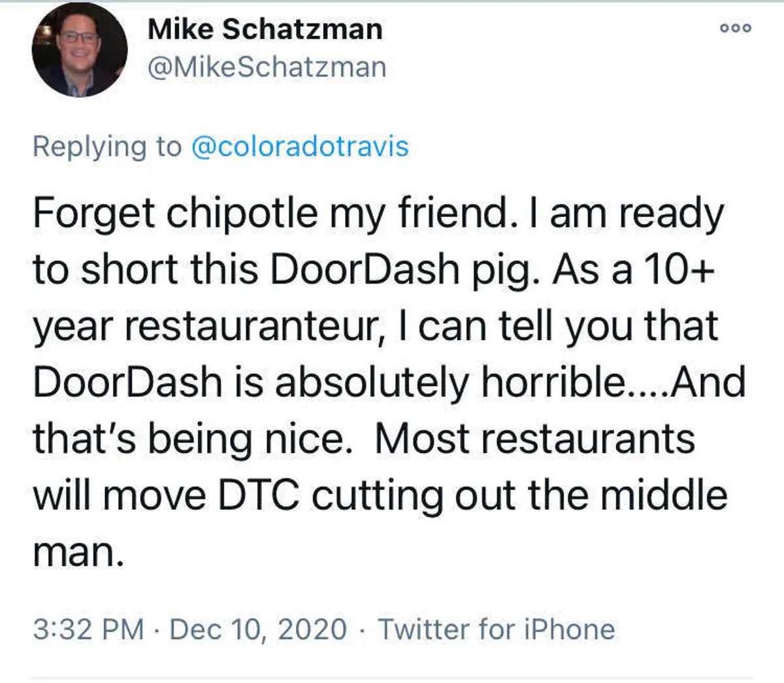784x683 pixels.
Task: Click the Dec 10, 2020 date
Action: 258,629
